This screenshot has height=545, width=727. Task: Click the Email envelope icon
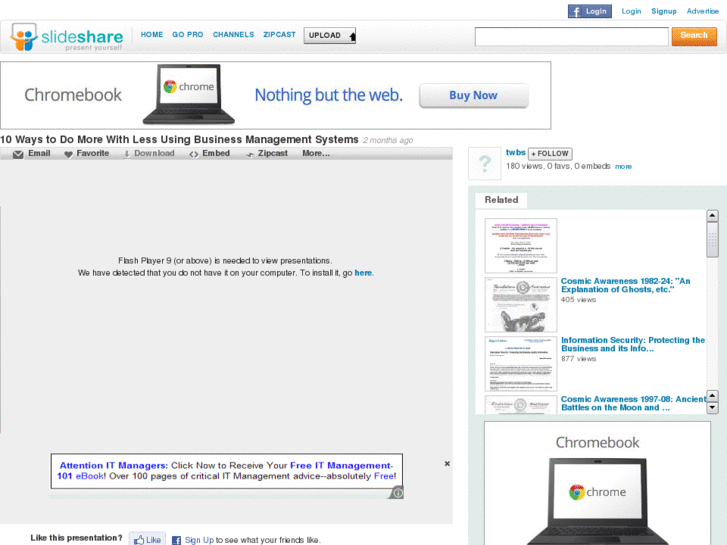point(18,154)
